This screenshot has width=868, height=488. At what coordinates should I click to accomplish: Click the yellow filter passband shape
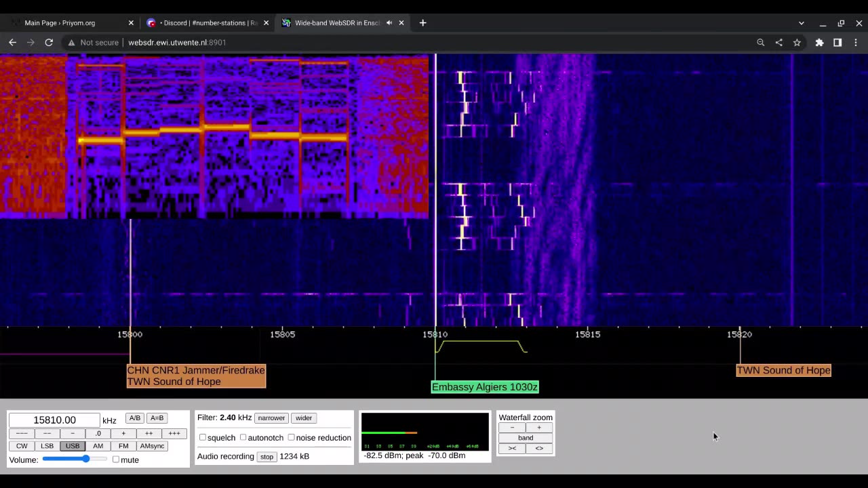pyautogui.click(x=481, y=346)
